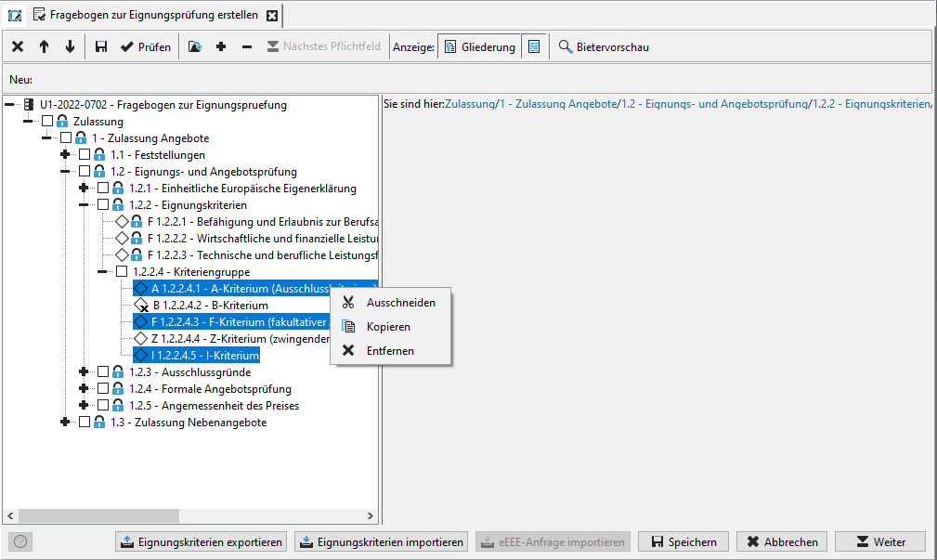
Task: Click the Prüfen check button
Action: [x=146, y=46]
